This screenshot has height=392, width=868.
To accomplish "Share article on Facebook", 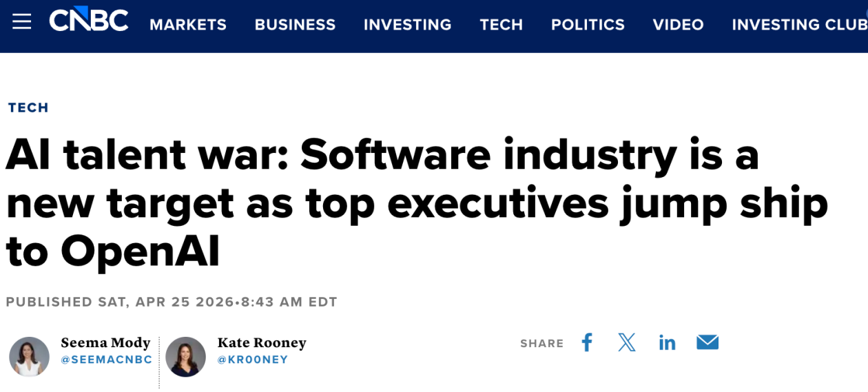I will pyautogui.click(x=587, y=342).
